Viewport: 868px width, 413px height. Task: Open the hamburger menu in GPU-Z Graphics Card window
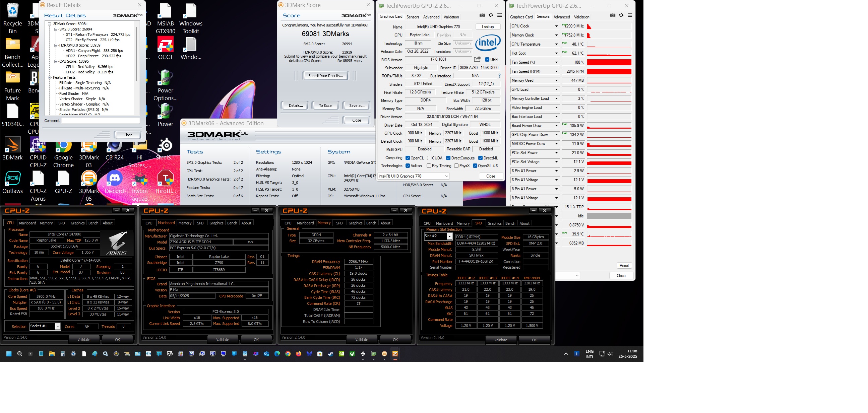tap(500, 15)
